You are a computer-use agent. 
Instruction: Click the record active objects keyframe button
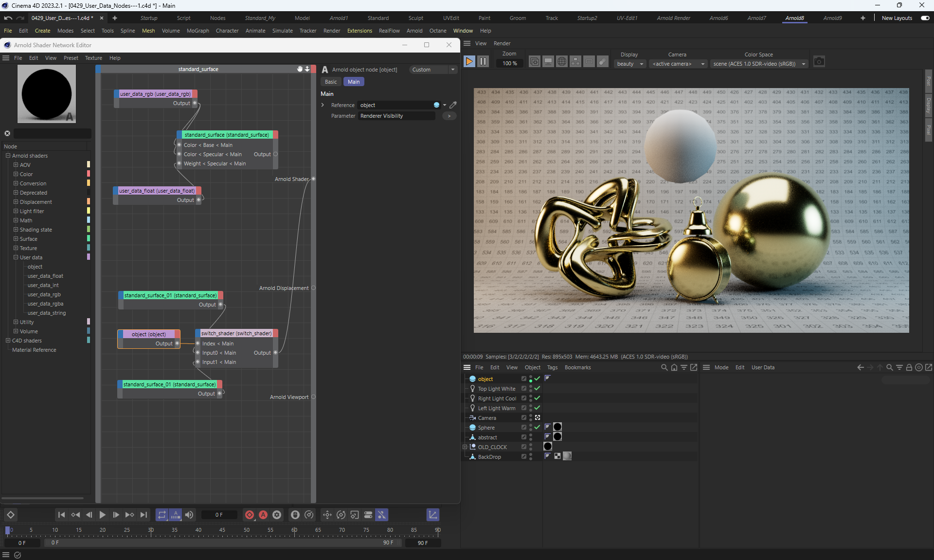(x=250, y=515)
